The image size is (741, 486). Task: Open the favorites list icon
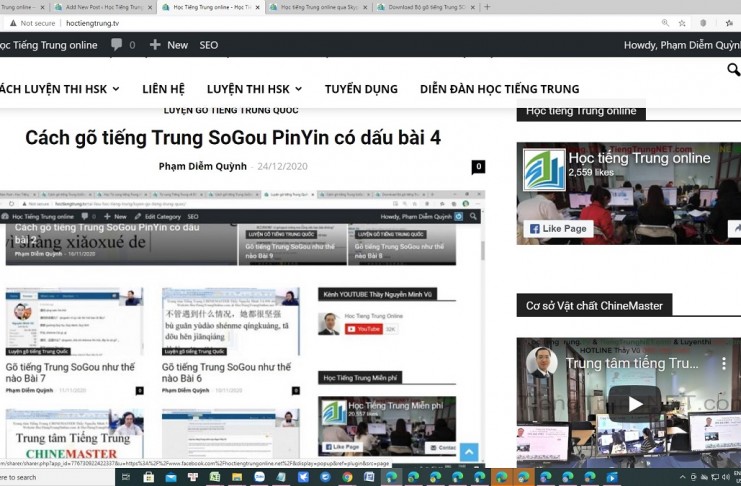(x=730, y=23)
